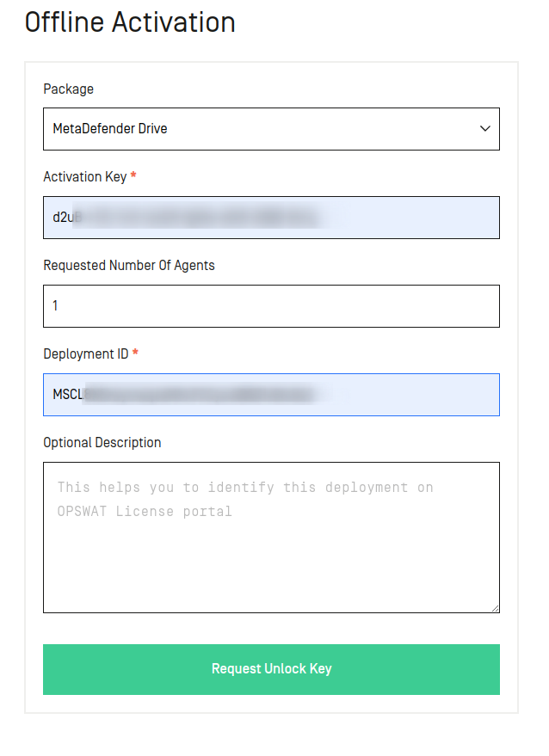Viewport: 549px width, 756px height.
Task: Click the Request Unlock Key button
Action: coord(271,669)
